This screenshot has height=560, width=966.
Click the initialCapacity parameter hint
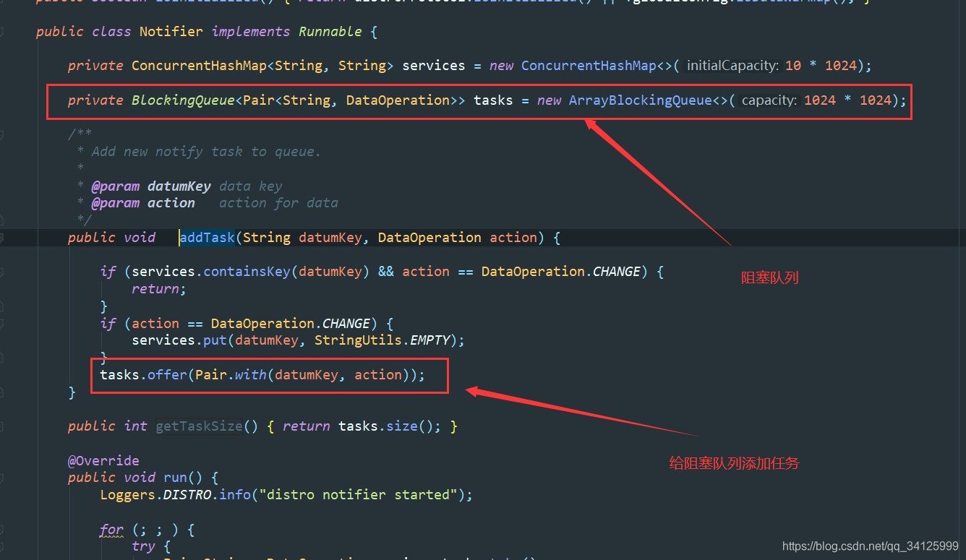[732, 66]
